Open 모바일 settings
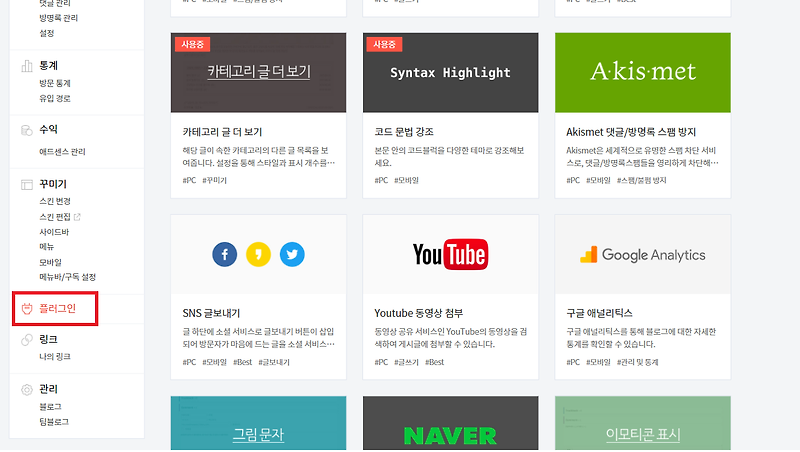Viewport: 800px width, 452px height. [51, 262]
